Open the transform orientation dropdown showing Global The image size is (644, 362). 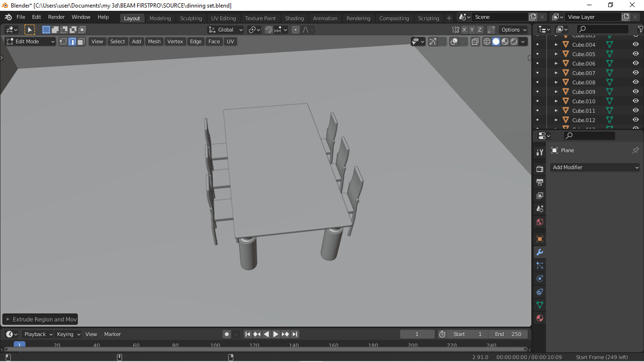pos(225,30)
